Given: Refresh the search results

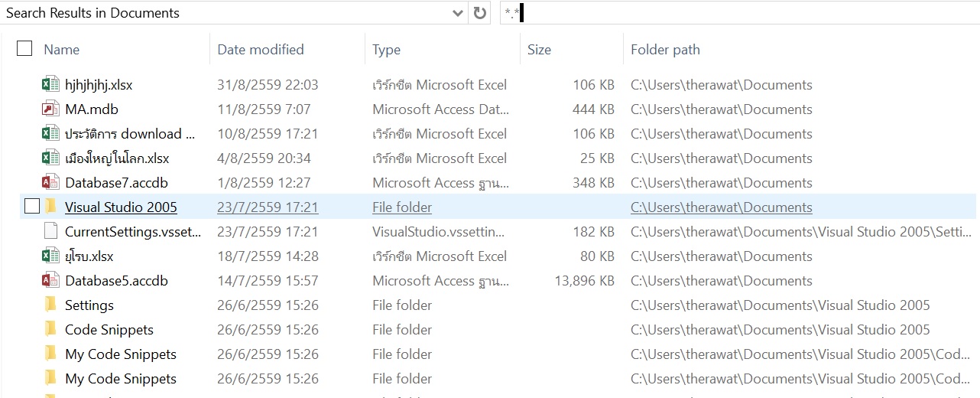Looking at the screenshot, I should click(480, 13).
